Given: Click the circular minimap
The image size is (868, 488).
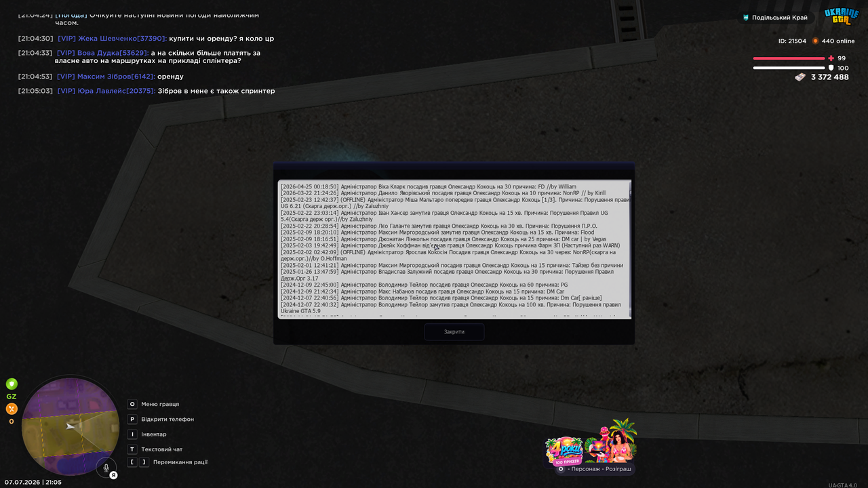Looking at the screenshot, I should tap(71, 426).
